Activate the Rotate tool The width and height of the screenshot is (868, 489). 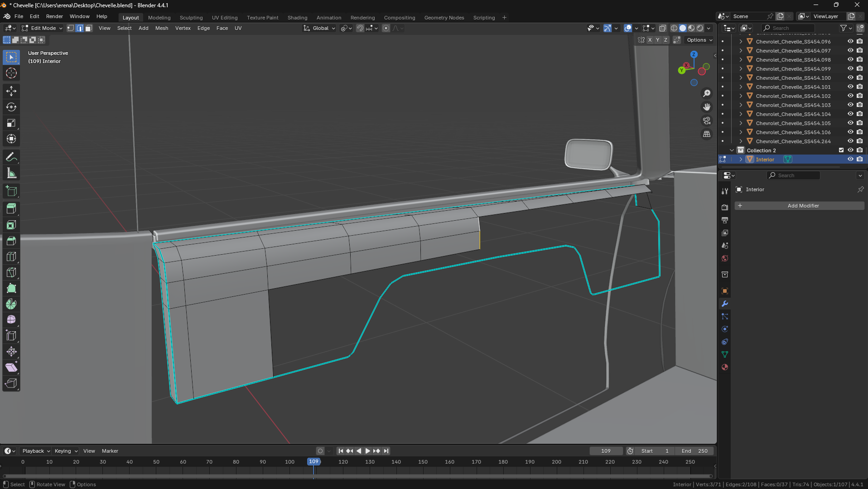tap(11, 107)
